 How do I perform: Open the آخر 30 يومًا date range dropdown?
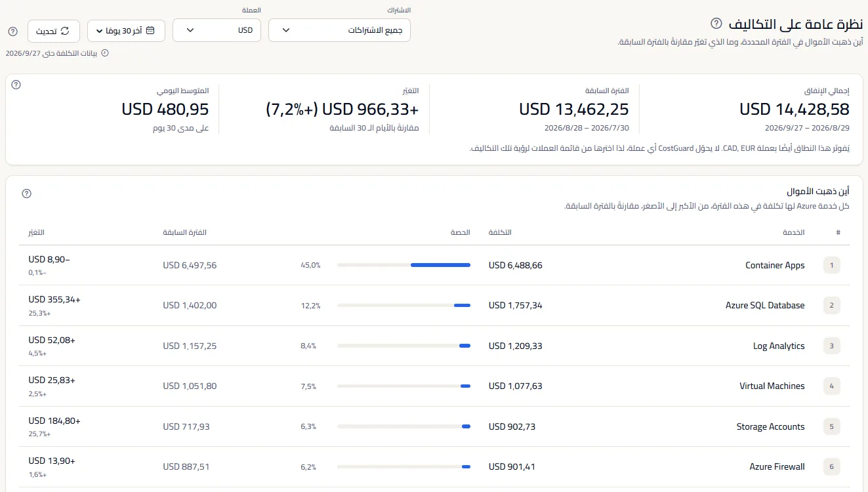tap(126, 31)
